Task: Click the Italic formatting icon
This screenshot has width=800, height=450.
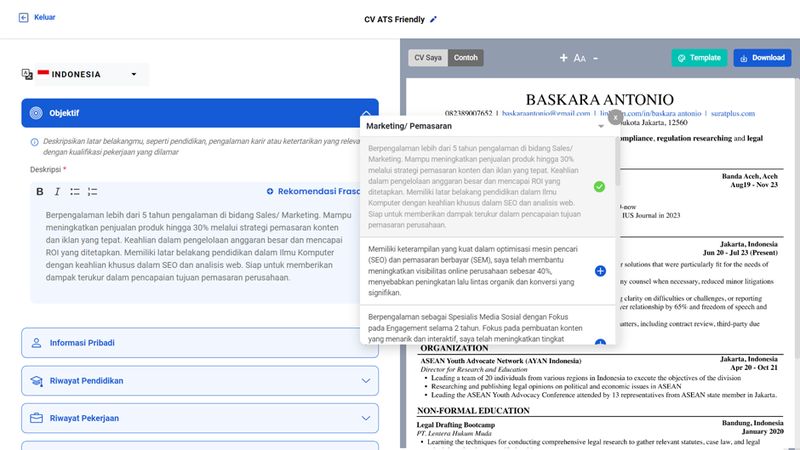Action: [57, 192]
